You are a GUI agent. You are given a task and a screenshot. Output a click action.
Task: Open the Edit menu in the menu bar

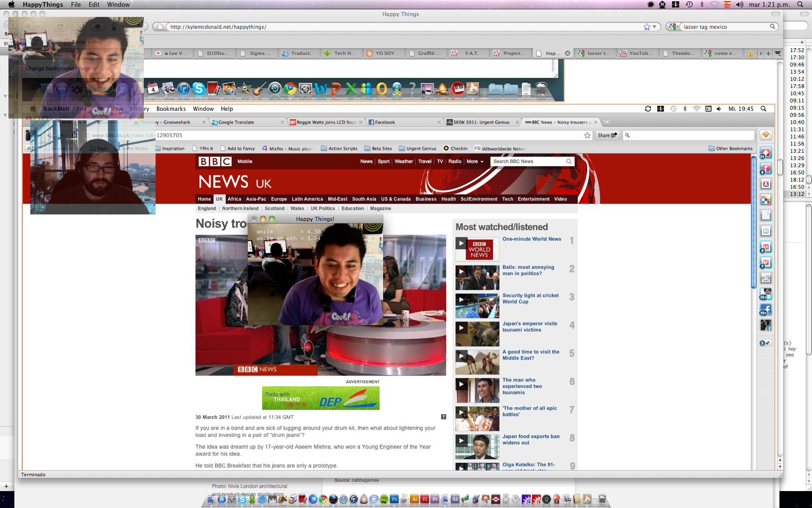click(94, 5)
